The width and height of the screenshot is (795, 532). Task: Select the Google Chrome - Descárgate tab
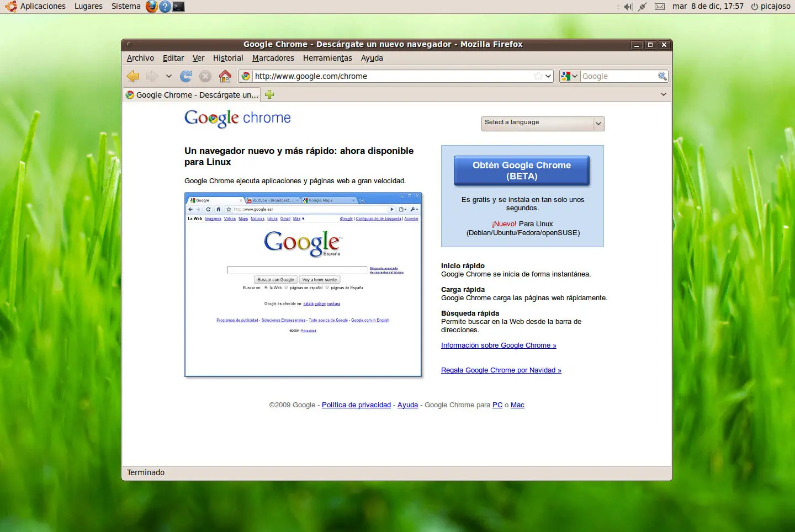coord(192,95)
